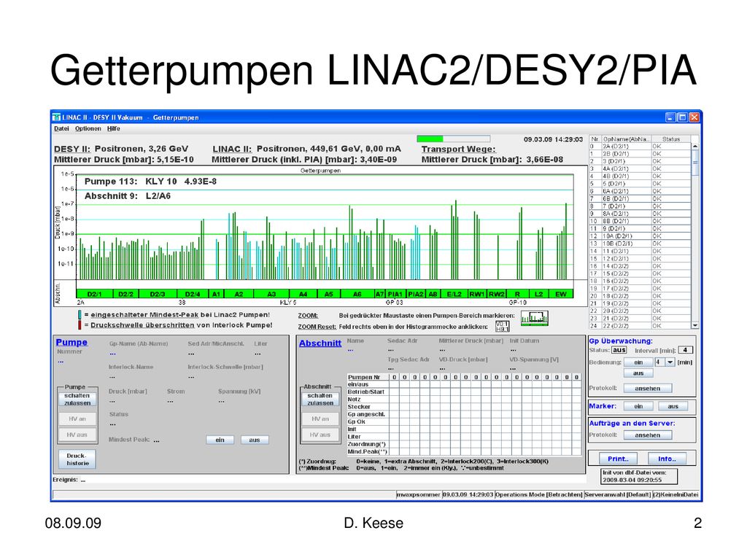Click the Pumpe 'schalten zulassen' button

point(77,399)
